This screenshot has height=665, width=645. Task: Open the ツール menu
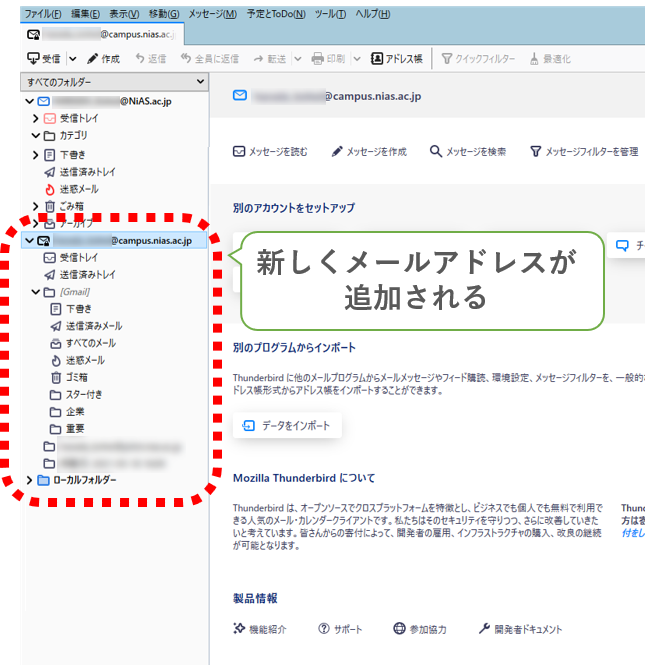coord(330,14)
